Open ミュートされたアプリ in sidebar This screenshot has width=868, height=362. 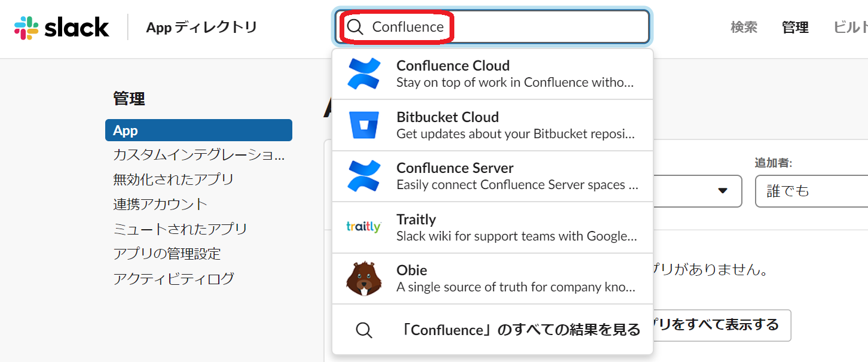point(180,229)
